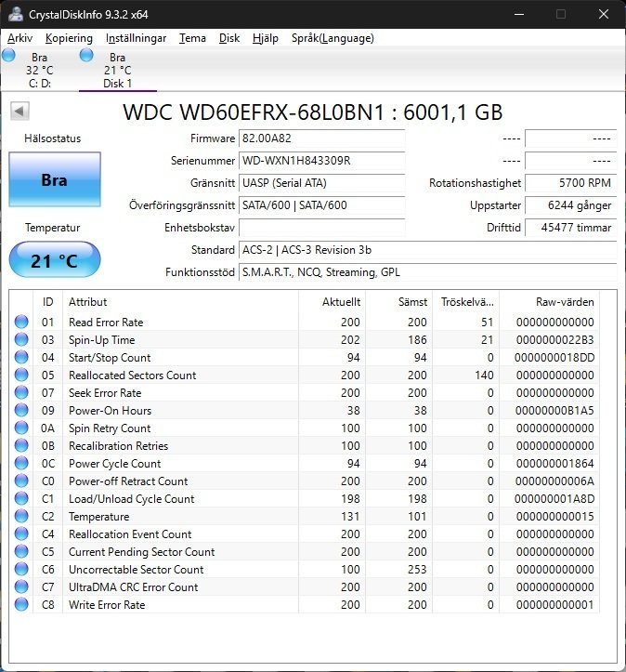Click the status orb for Recalibration Retries

coord(21,446)
